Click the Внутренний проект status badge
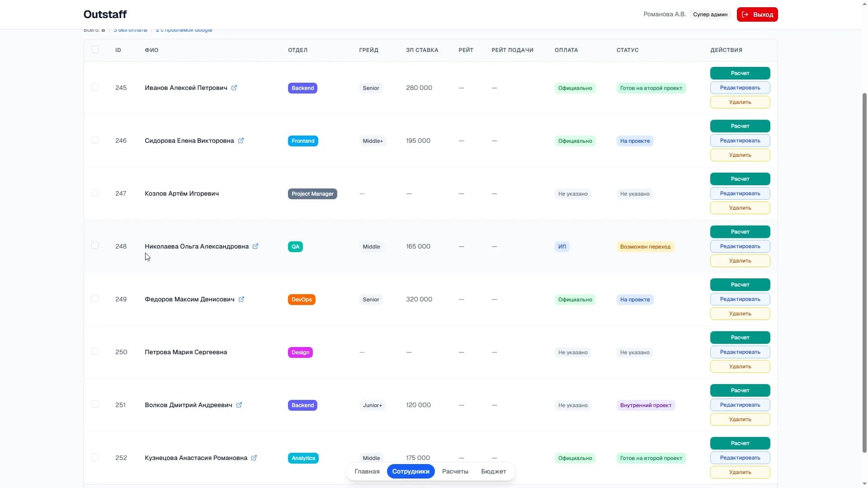The image size is (868, 488). pos(646,405)
